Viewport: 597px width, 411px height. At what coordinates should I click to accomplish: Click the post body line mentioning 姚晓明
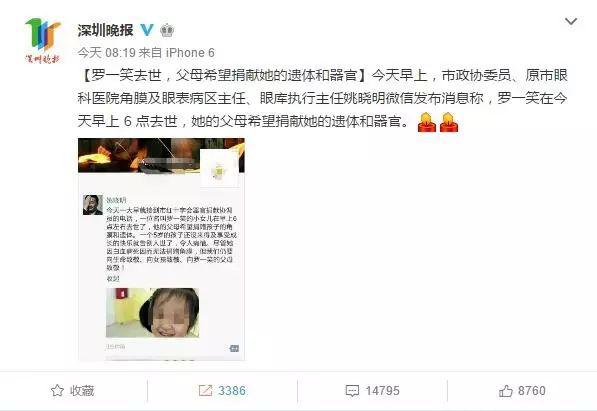tap(322, 98)
